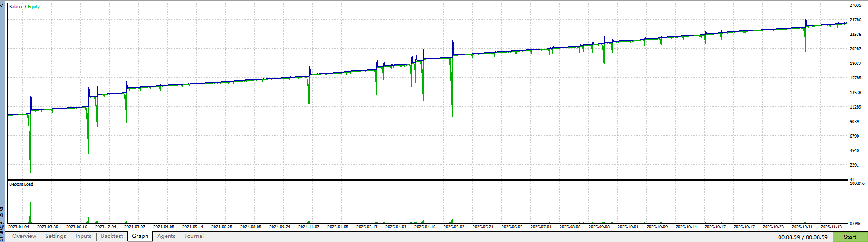Click the 18037 axis value

click(855, 64)
